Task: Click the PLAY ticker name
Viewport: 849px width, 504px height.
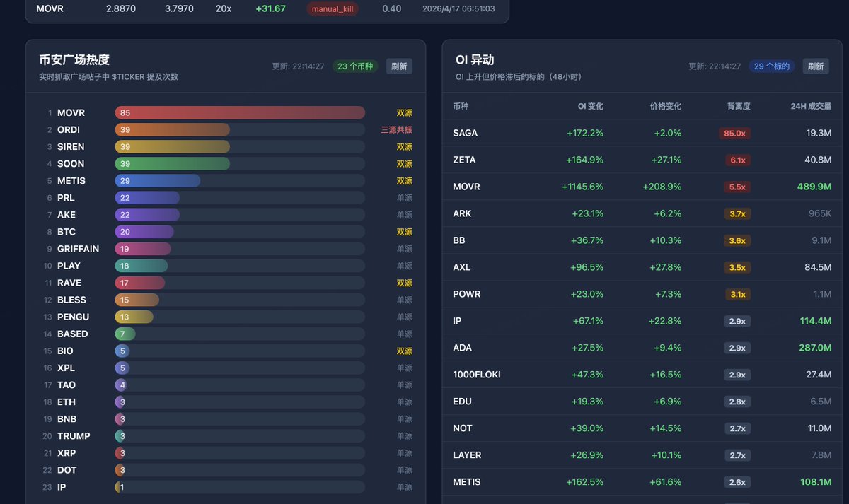Action: (69, 266)
